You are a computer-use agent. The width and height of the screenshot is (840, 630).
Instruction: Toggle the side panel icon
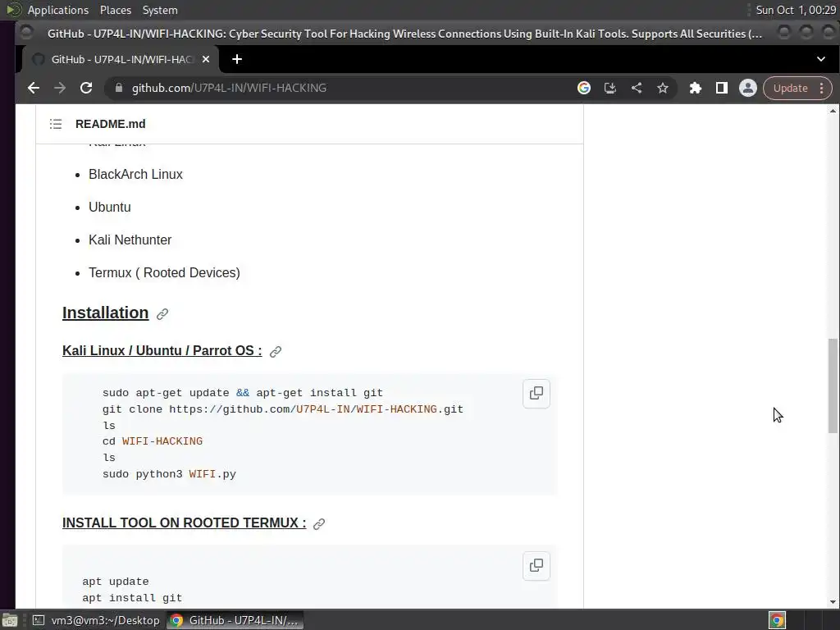point(722,88)
